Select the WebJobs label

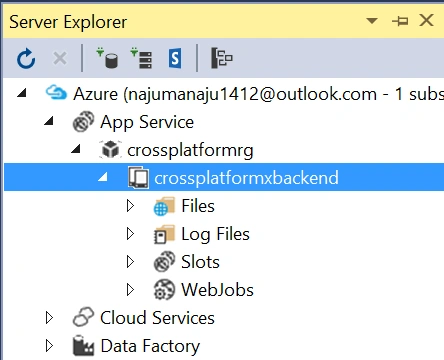pyautogui.click(x=217, y=290)
